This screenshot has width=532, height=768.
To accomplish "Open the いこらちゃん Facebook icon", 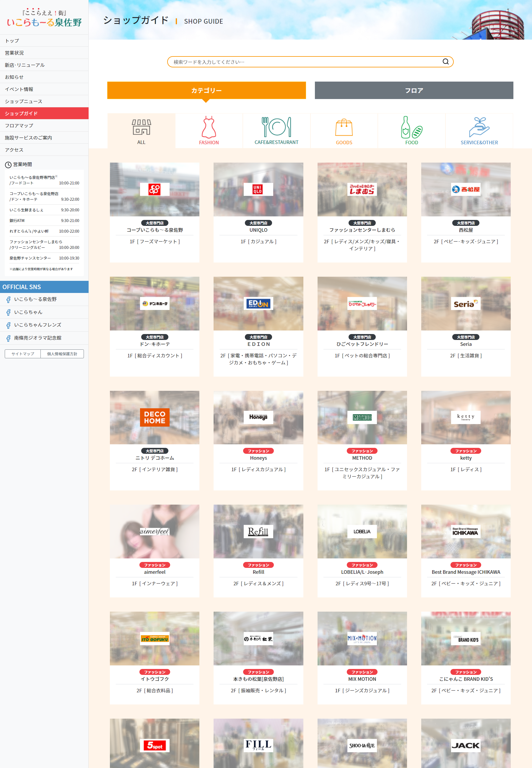I will [8, 312].
